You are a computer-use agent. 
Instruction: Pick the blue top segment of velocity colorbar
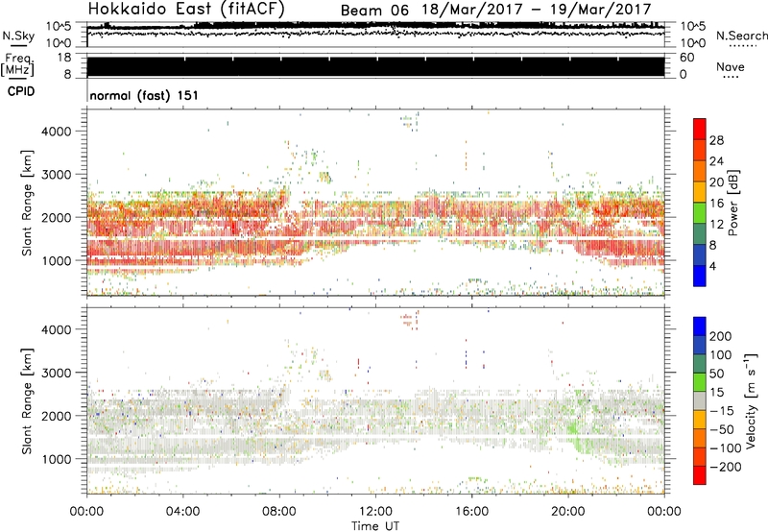click(x=700, y=326)
